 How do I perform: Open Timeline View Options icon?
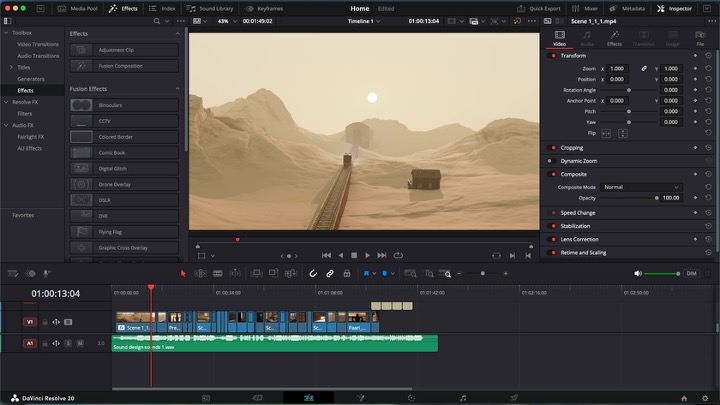(13, 273)
